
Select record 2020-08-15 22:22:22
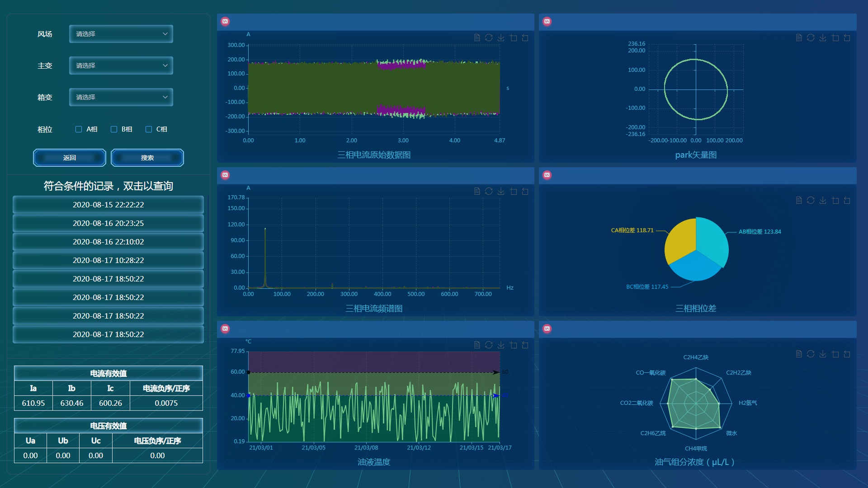point(108,205)
